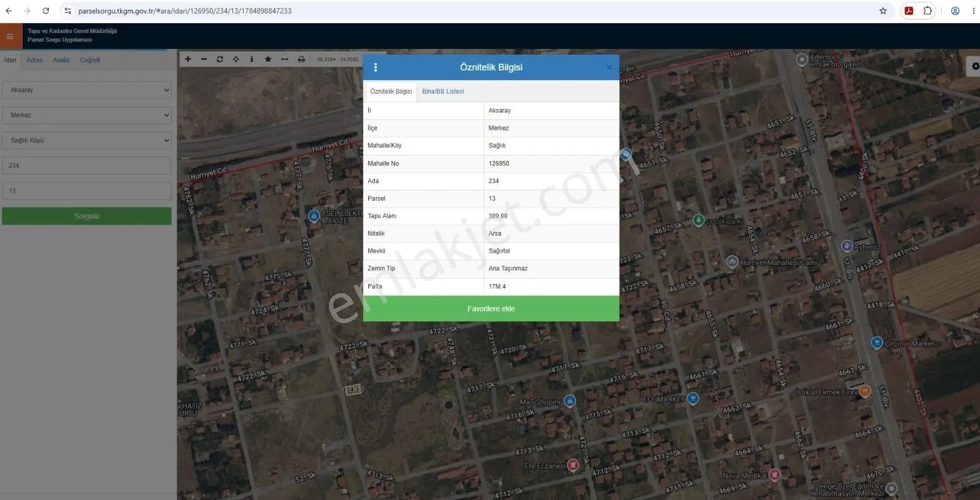Click the browser address bar URL

point(185,11)
